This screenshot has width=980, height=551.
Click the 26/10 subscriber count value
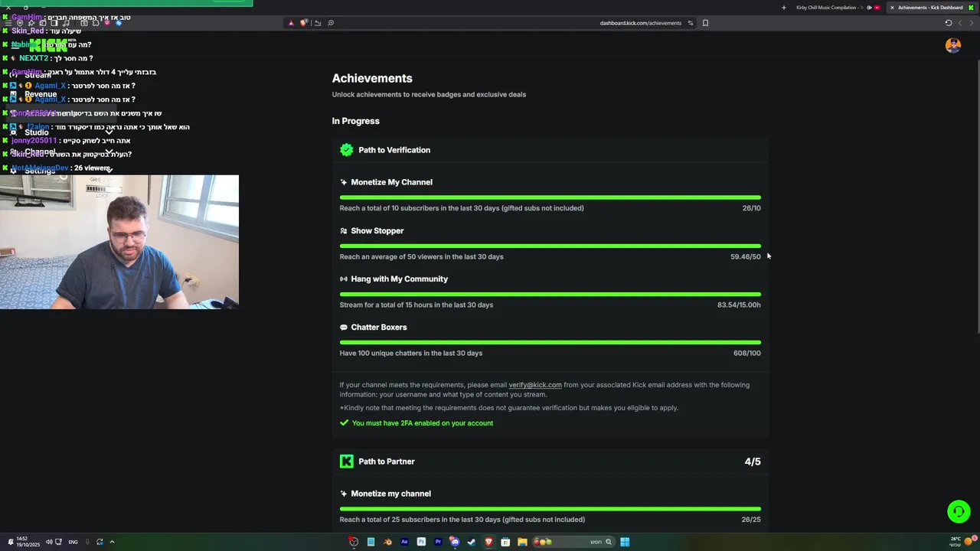751,208
